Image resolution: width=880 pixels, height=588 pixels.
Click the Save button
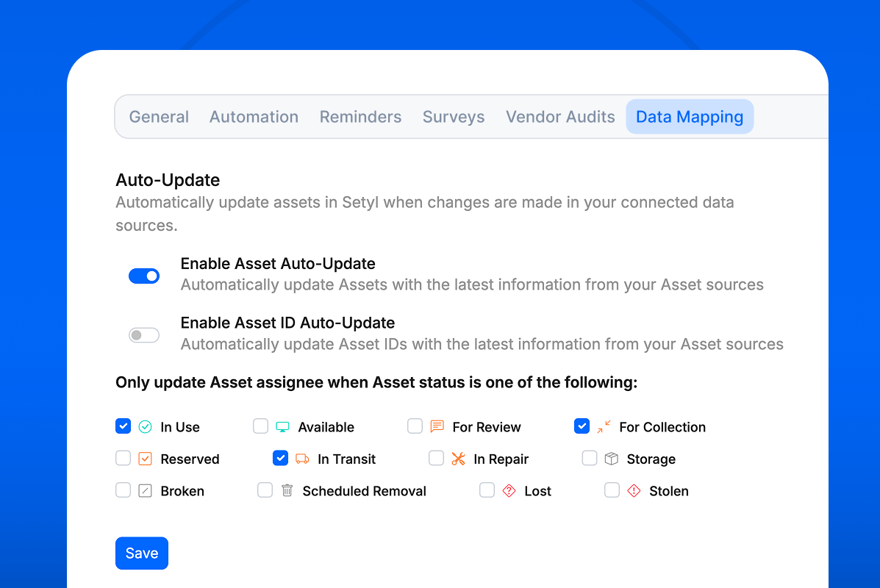(141, 553)
